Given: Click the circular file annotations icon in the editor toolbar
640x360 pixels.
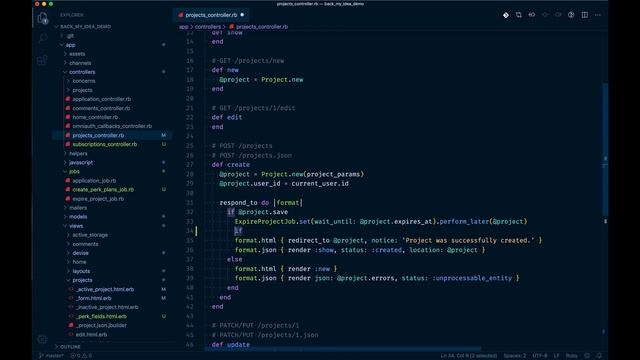Looking at the screenshot, I should (x=571, y=15).
